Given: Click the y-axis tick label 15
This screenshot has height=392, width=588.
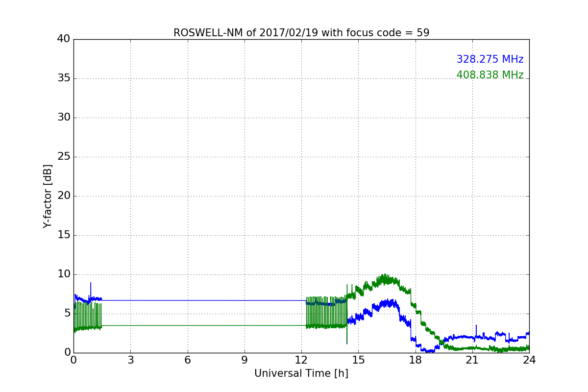Looking at the screenshot, I should click(x=64, y=235).
